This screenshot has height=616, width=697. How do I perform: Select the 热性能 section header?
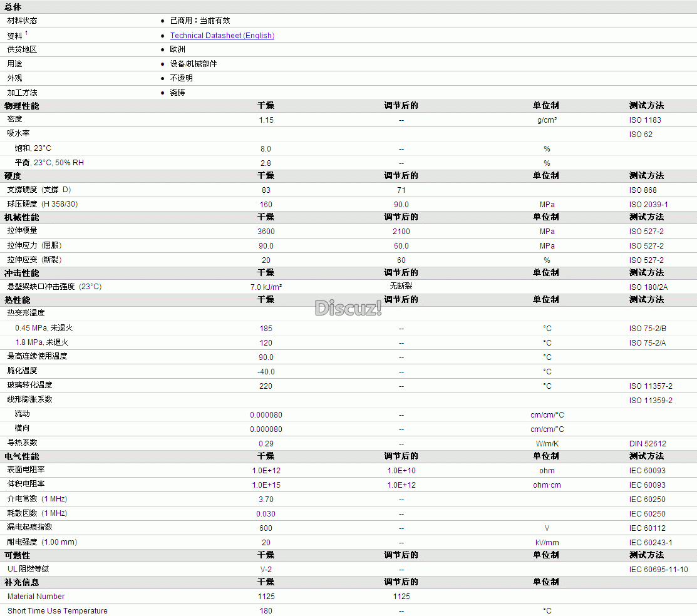[18, 300]
